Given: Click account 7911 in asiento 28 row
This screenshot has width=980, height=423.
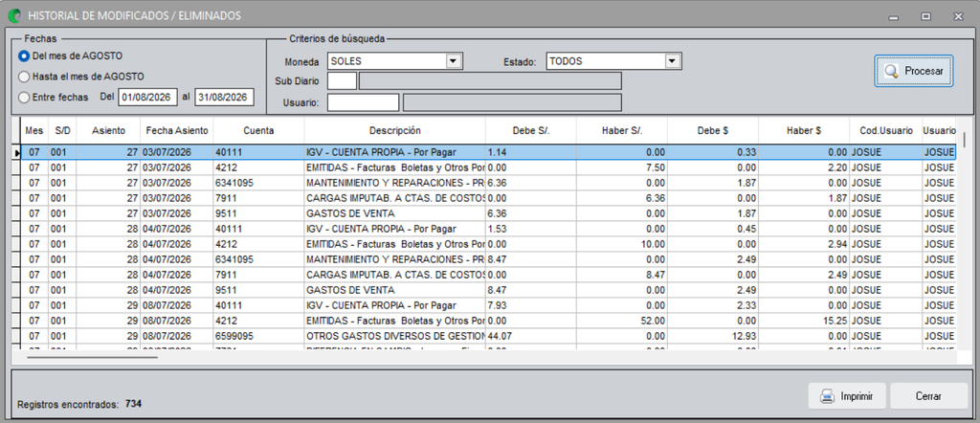Looking at the screenshot, I should click(258, 275).
